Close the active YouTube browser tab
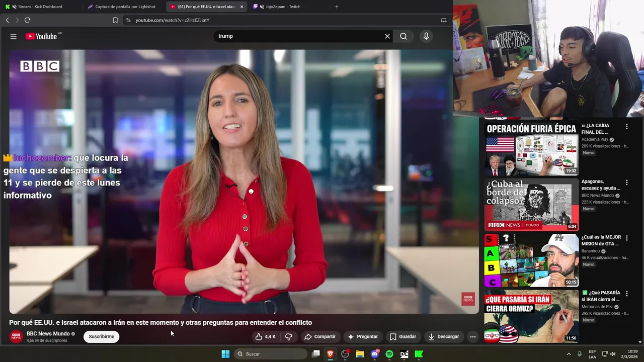Screen dimensions: 644x362 point(242,7)
